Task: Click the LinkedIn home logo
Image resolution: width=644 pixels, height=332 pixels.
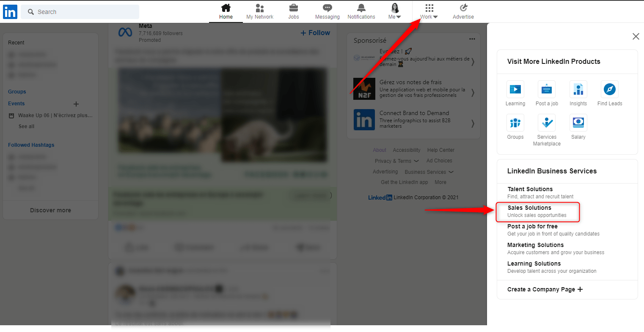Action: click(10, 11)
